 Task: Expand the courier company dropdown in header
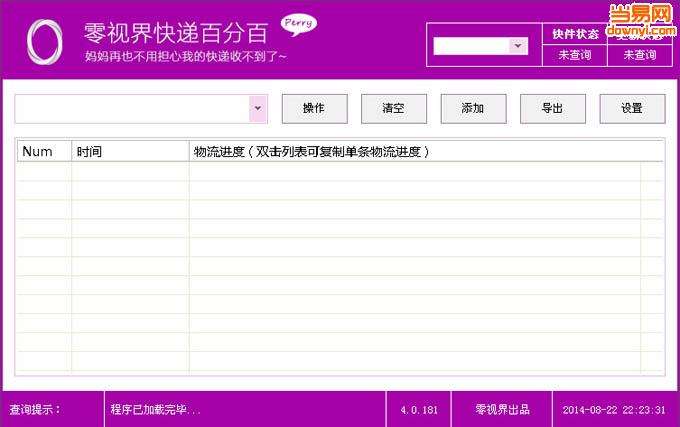coord(518,46)
